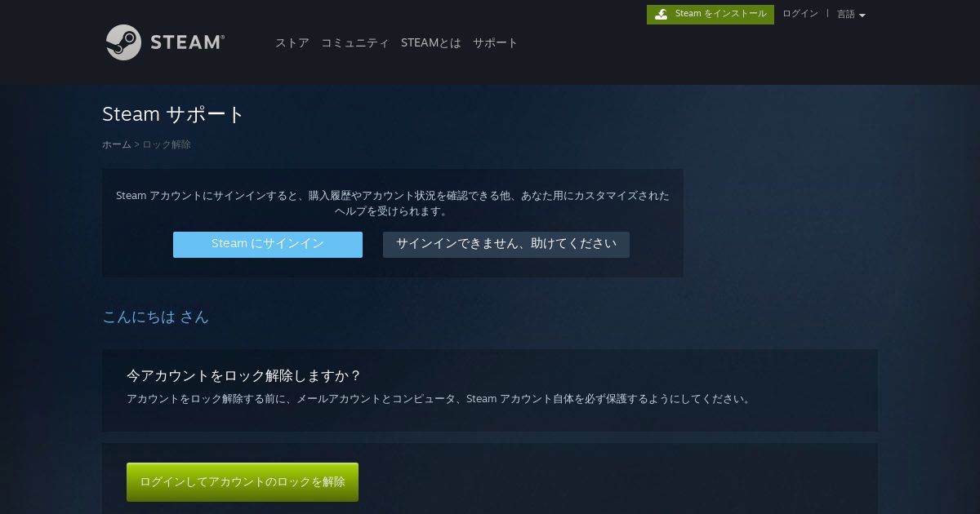
Task: Open サポート in the top navigation
Action: 495,42
